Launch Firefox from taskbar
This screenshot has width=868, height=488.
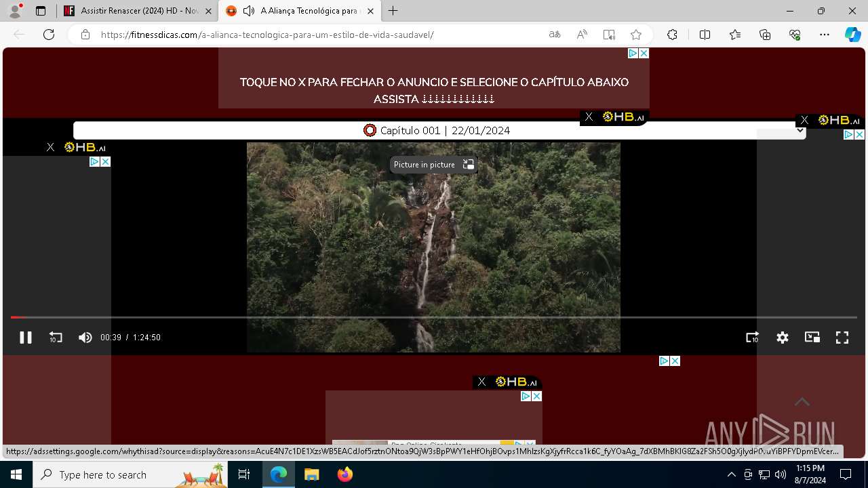click(345, 474)
